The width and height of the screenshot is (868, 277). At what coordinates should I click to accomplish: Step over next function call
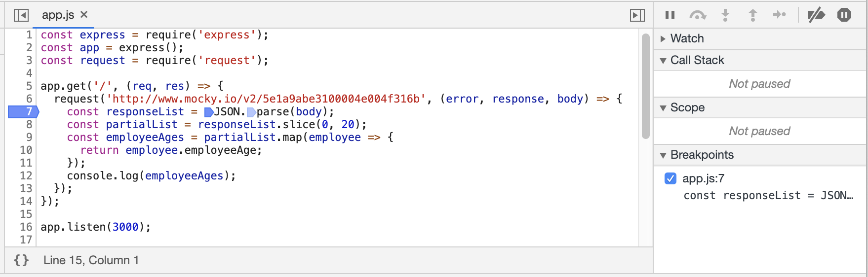point(697,15)
